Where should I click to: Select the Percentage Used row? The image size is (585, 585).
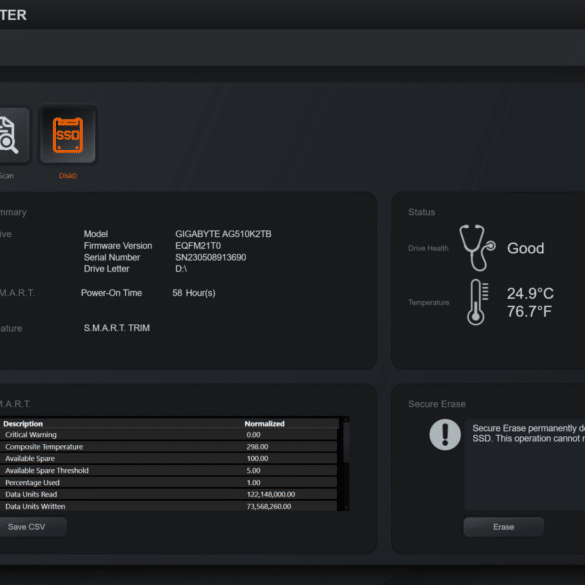point(169,482)
